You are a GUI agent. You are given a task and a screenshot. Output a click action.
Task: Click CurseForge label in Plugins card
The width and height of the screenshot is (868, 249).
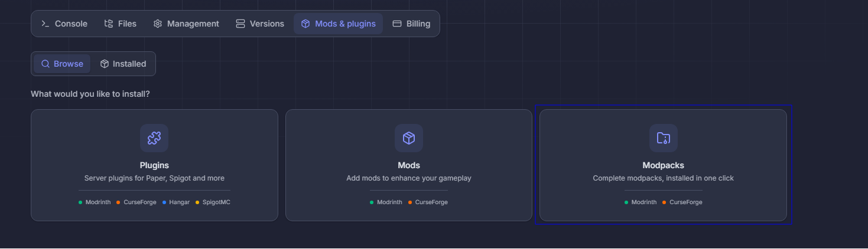click(140, 202)
